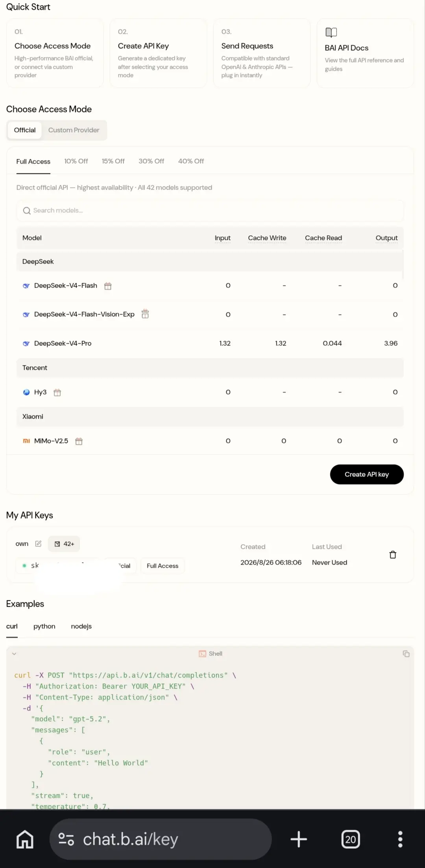Show the curl example tab

click(x=12, y=626)
